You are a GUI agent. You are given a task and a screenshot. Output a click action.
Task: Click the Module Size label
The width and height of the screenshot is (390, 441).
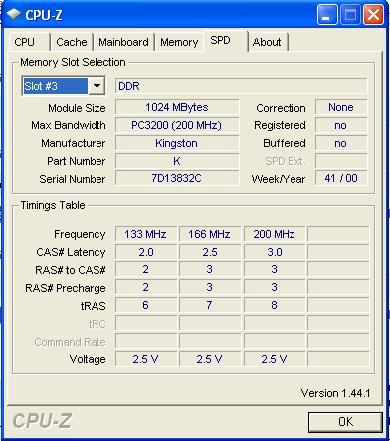[77, 108]
